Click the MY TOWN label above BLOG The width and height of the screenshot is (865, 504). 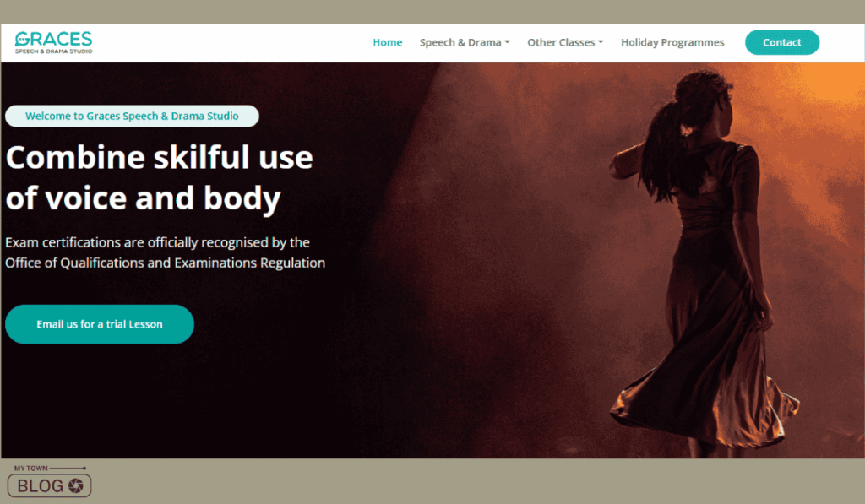pyautogui.click(x=31, y=469)
